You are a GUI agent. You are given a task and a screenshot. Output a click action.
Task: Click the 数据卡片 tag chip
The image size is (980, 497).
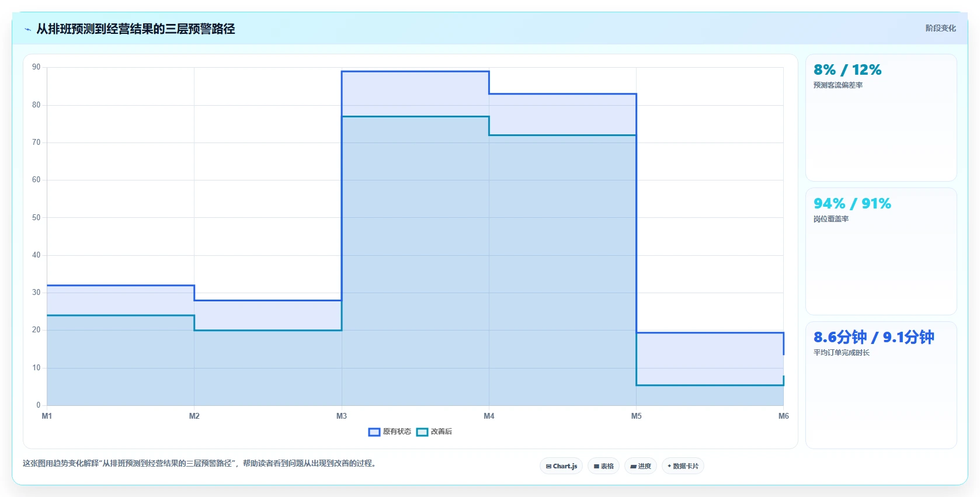click(683, 466)
